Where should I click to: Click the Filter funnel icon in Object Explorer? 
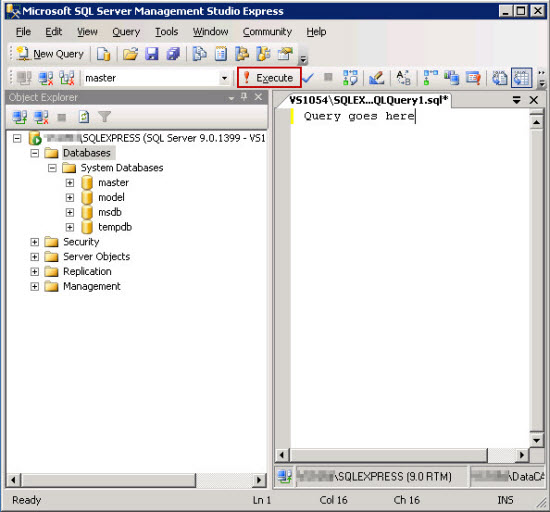(104, 117)
